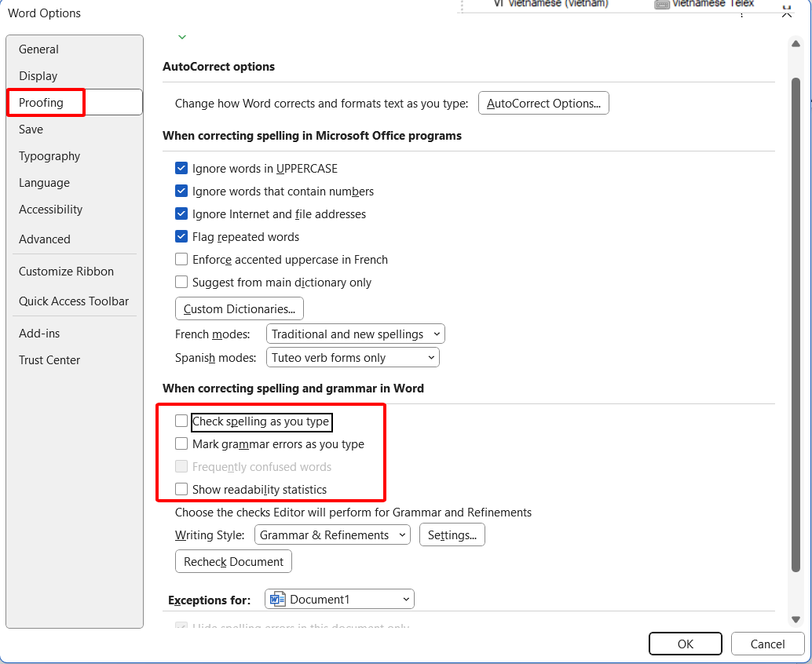812x664 pixels.
Task: Open Trust Center settings
Action: (49, 360)
